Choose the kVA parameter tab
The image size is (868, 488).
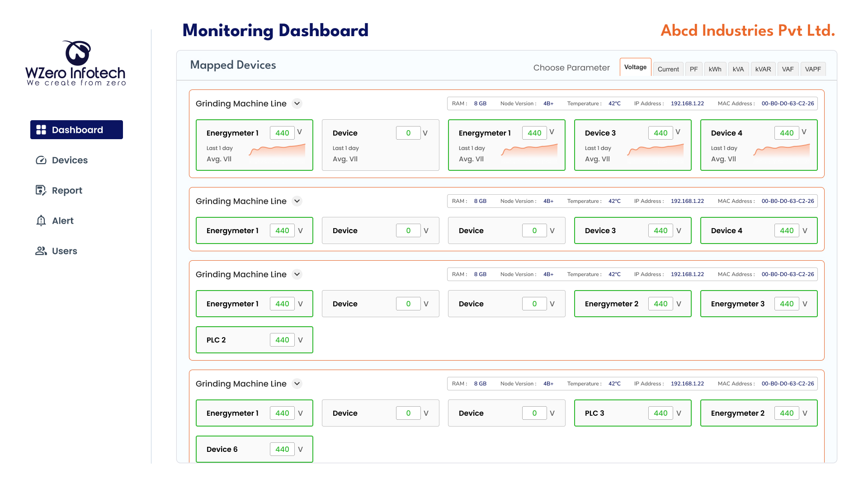(738, 69)
